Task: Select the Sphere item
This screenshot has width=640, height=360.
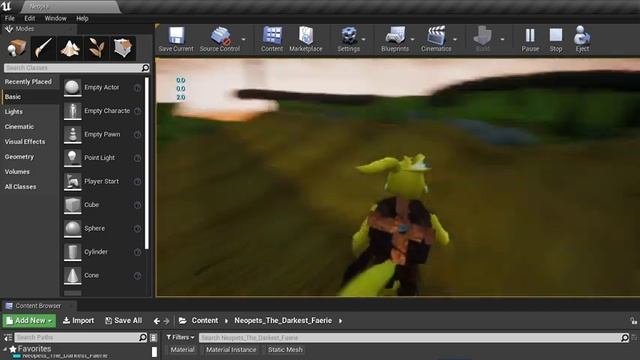Action: [102, 228]
